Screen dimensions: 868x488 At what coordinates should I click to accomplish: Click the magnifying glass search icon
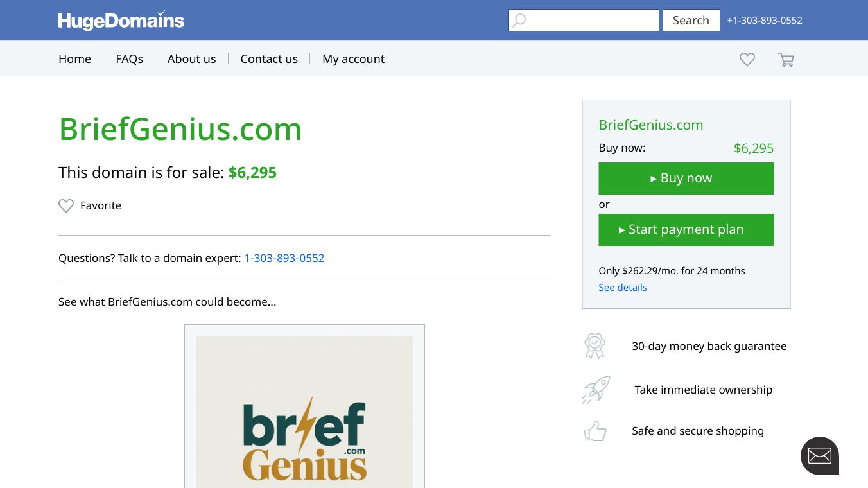click(519, 21)
